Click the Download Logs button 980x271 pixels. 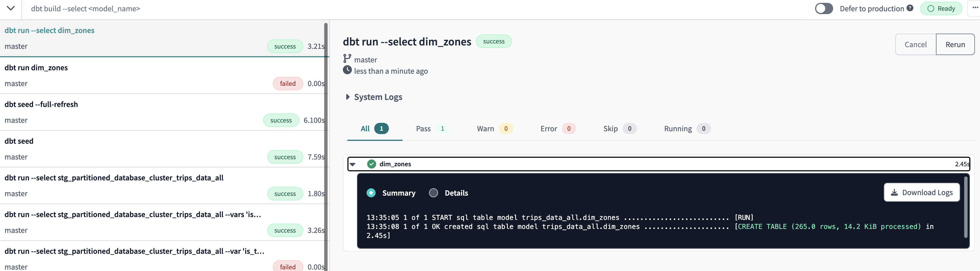click(922, 192)
